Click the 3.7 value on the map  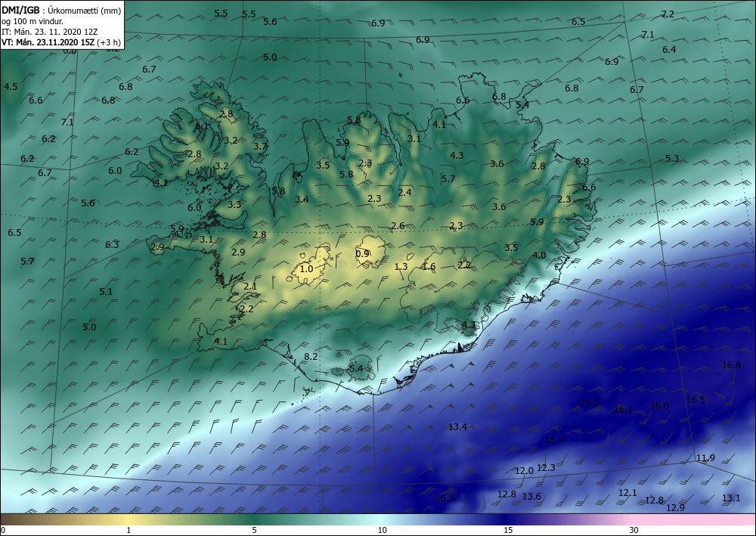[260, 146]
